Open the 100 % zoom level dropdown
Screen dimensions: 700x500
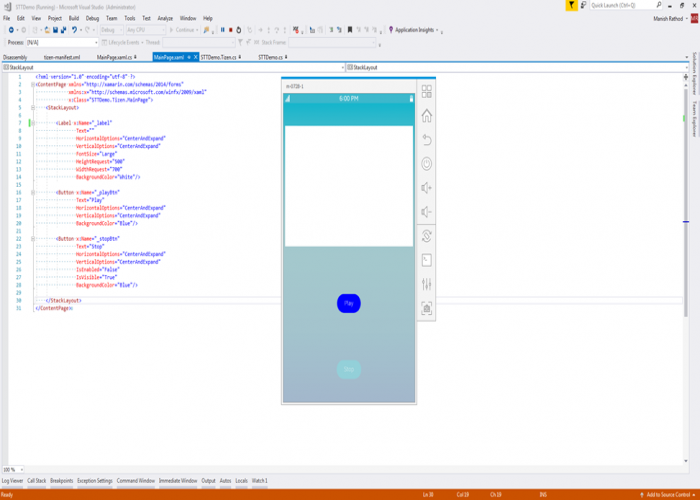23,469
